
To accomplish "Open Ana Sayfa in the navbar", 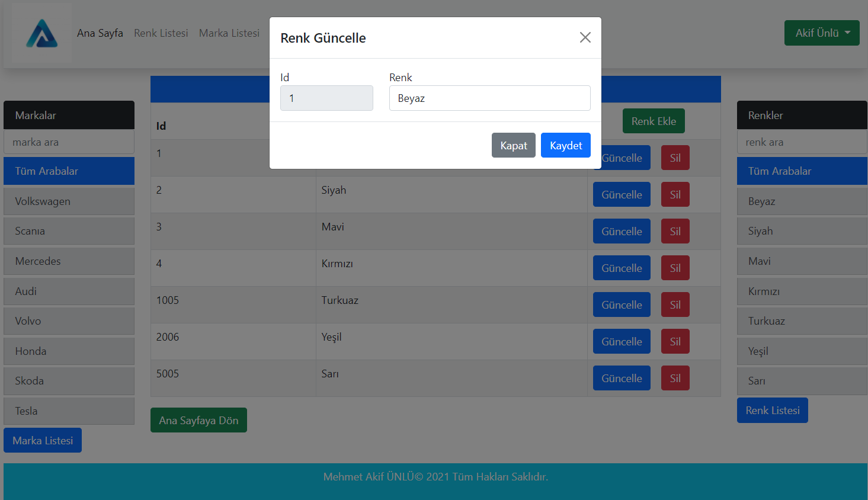I will (100, 33).
